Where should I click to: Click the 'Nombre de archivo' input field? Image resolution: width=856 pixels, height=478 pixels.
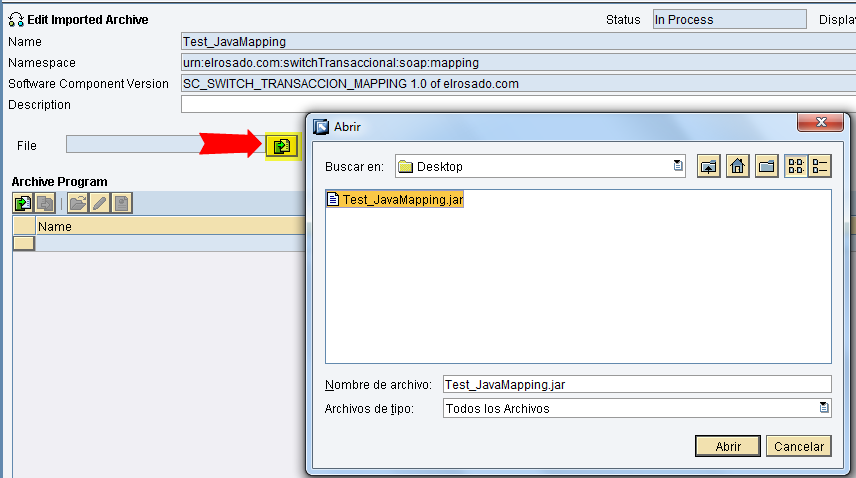637,384
